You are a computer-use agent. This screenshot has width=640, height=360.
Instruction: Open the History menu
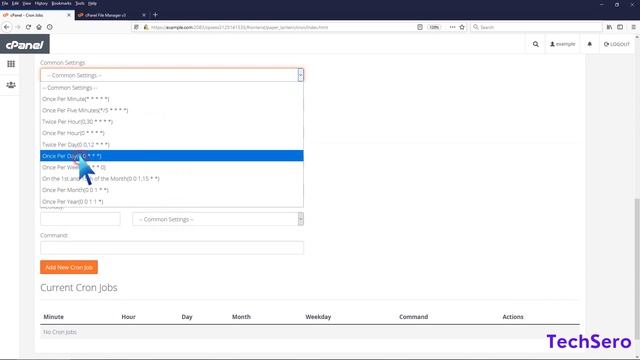pos(41,3)
